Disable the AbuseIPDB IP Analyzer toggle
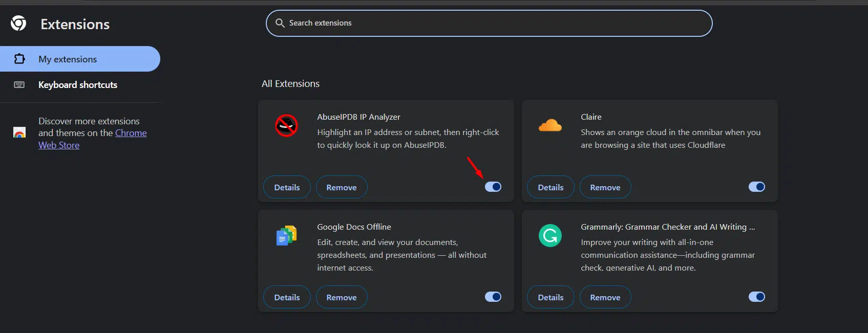 (x=493, y=187)
